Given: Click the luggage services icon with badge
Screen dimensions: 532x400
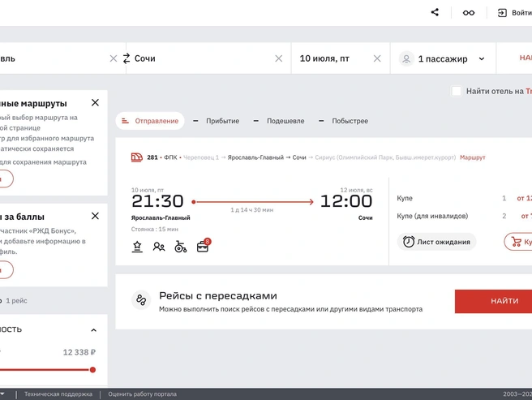Looking at the screenshot, I should click(204, 246).
